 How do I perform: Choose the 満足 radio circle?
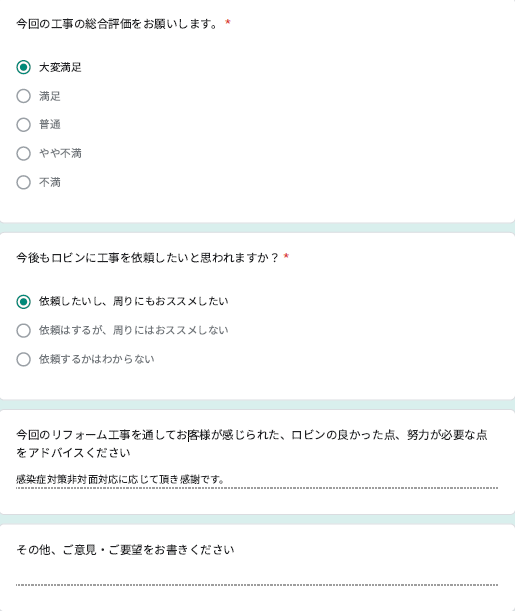tap(23, 96)
